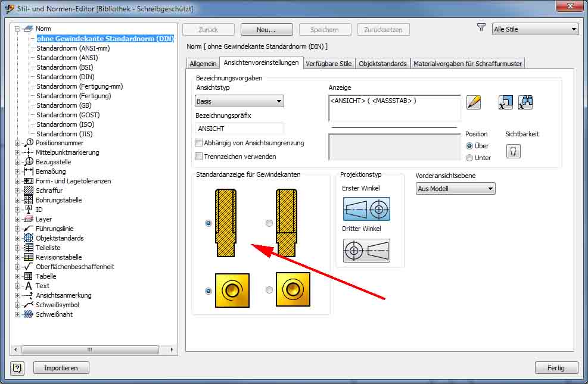Viewport: 588px width, 384px height.
Task: Click the pencil edit-display icon
Action: point(473,102)
